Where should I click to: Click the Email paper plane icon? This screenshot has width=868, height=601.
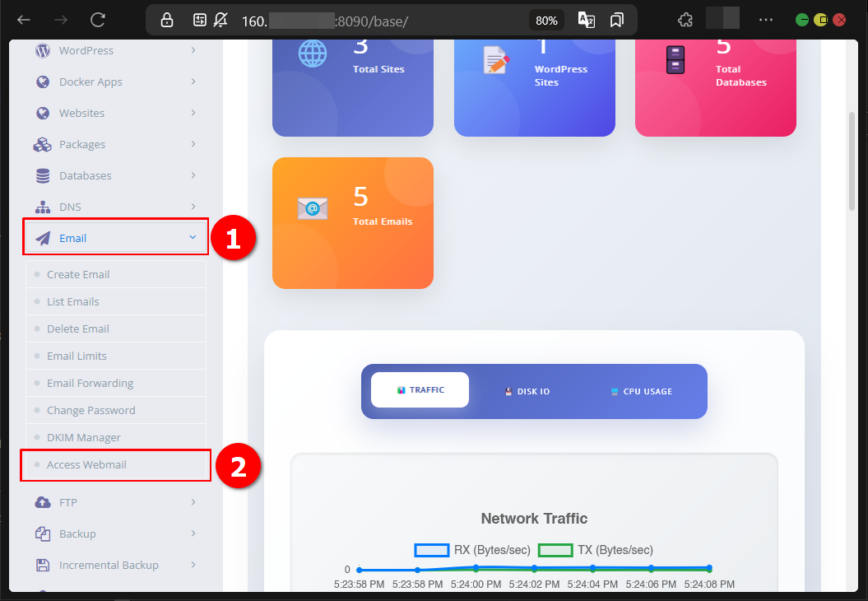(x=43, y=238)
